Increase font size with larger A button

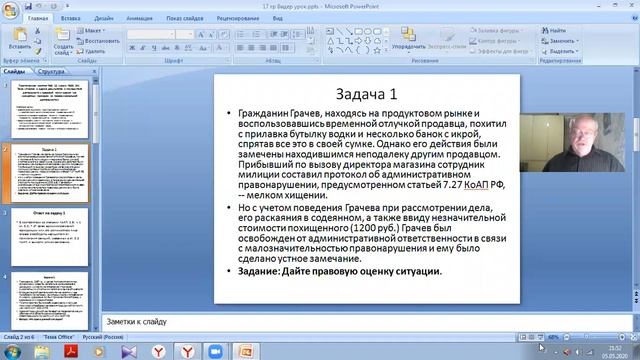(x=201, y=35)
